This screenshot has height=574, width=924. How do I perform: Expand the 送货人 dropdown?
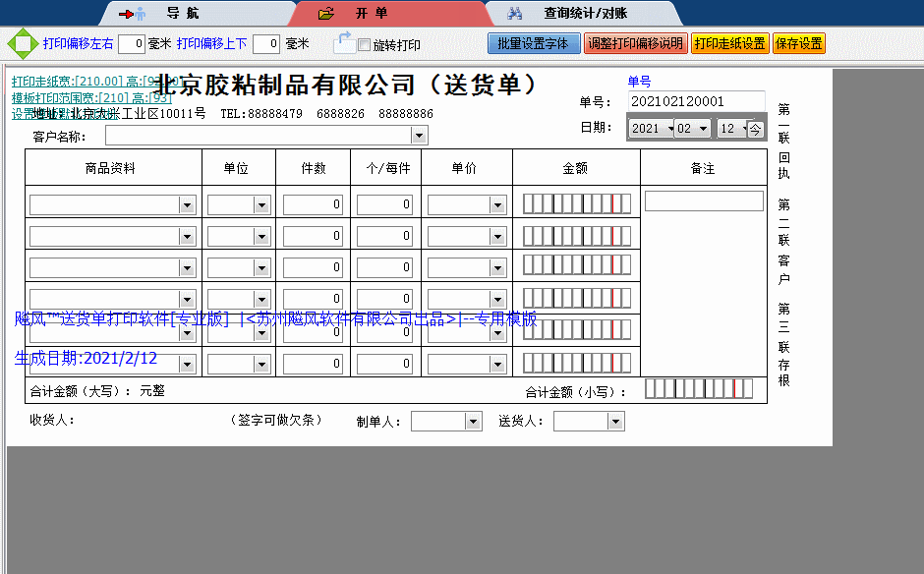[x=615, y=422]
